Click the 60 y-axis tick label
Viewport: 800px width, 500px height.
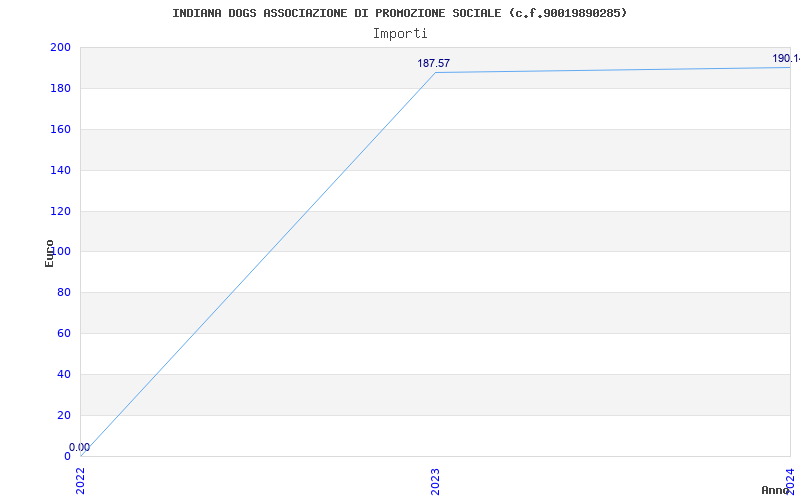point(63,333)
